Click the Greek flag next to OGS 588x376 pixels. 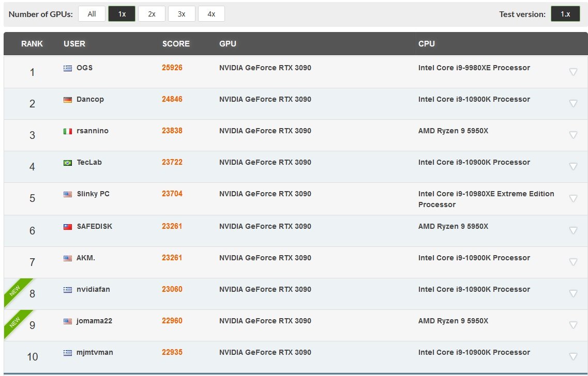pos(68,68)
